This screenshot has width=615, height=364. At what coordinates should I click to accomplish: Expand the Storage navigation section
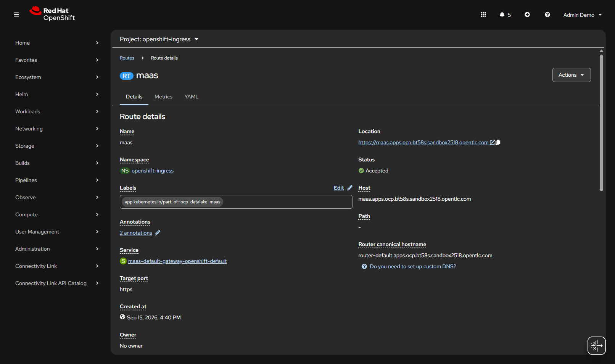(x=57, y=146)
